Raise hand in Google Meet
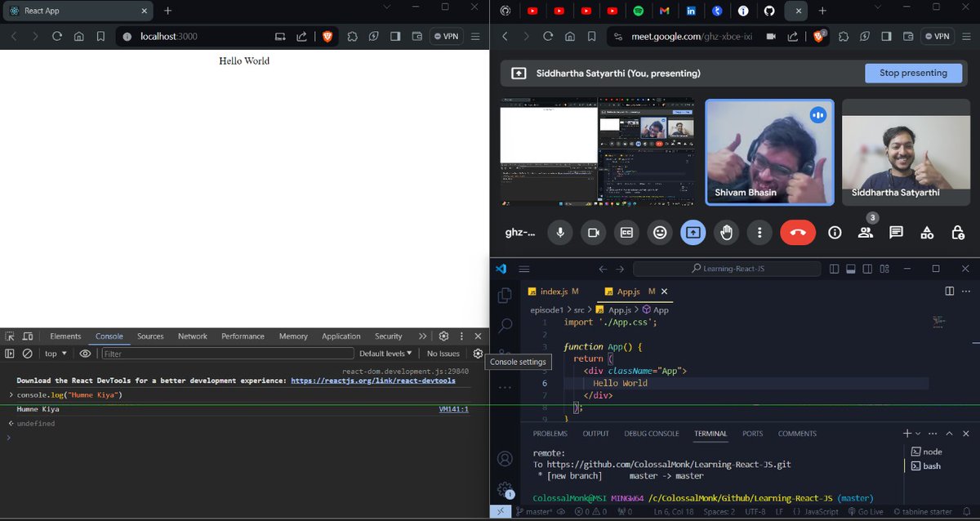This screenshot has height=521, width=980. (x=726, y=233)
